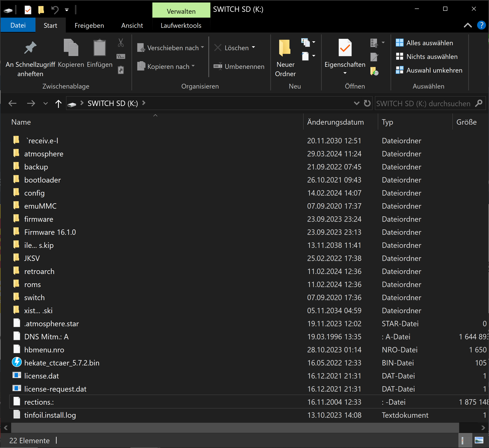Go up one folder level
This screenshot has width=489, height=448.
click(58, 103)
